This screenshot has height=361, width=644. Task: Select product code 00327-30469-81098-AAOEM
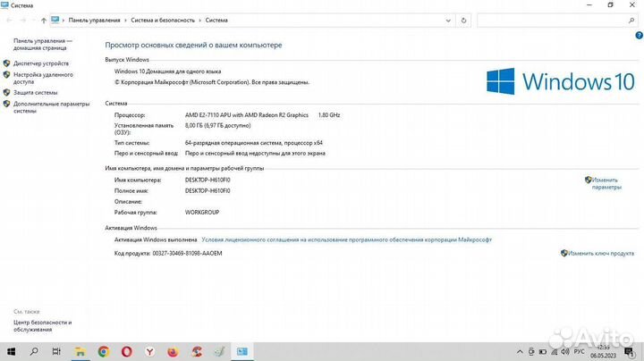tap(187, 254)
